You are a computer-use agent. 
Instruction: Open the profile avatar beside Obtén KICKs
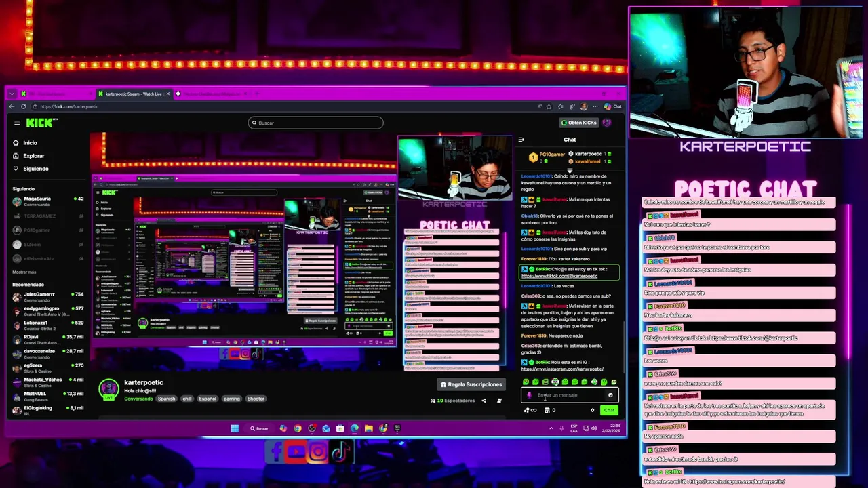coord(607,123)
